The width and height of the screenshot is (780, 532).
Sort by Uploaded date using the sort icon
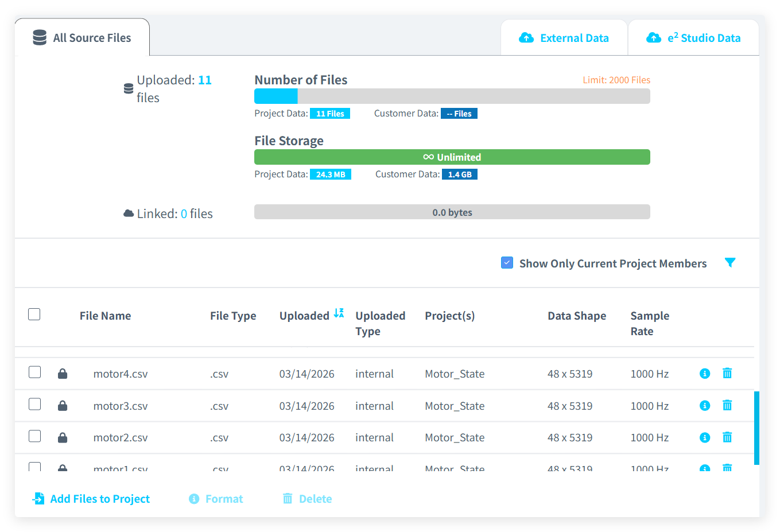tap(339, 313)
